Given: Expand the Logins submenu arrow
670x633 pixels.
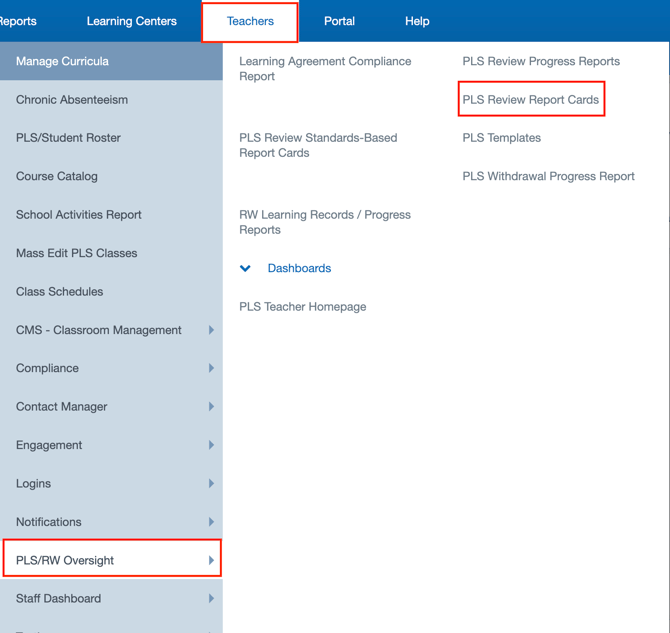Looking at the screenshot, I should click(x=211, y=484).
